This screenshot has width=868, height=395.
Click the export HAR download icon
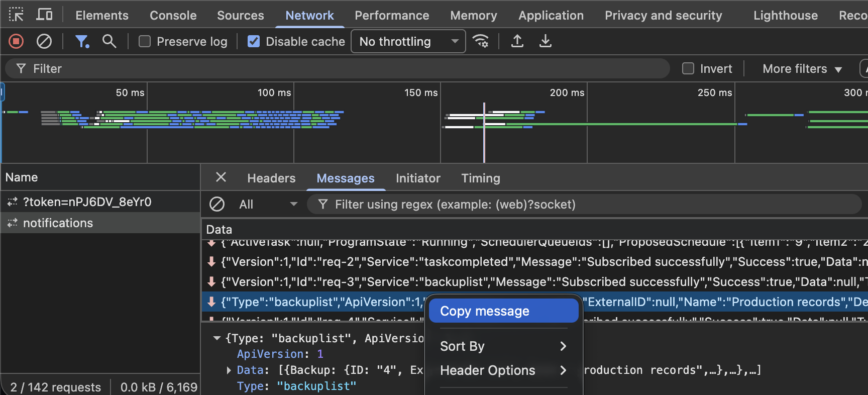(x=545, y=41)
